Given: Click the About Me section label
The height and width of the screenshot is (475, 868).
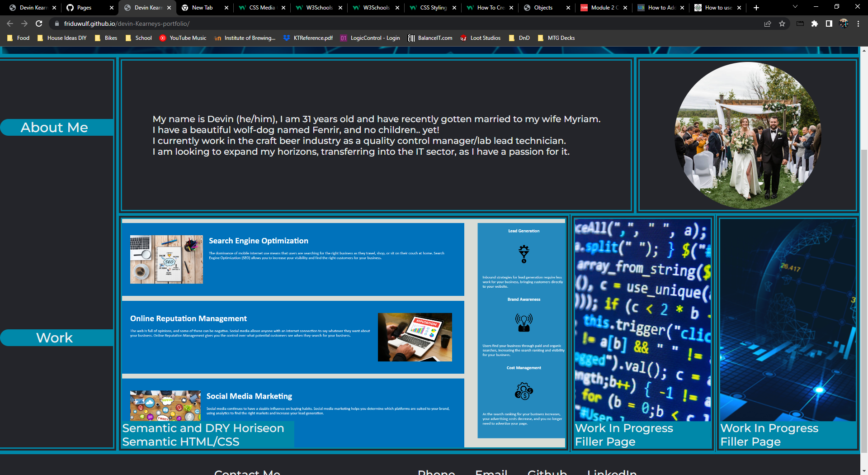Looking at the screenshot, I should pos(57,127).
